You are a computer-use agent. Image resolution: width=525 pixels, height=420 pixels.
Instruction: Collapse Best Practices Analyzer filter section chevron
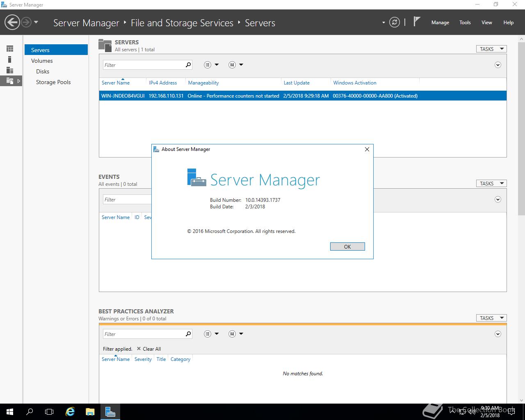[498, 334]
